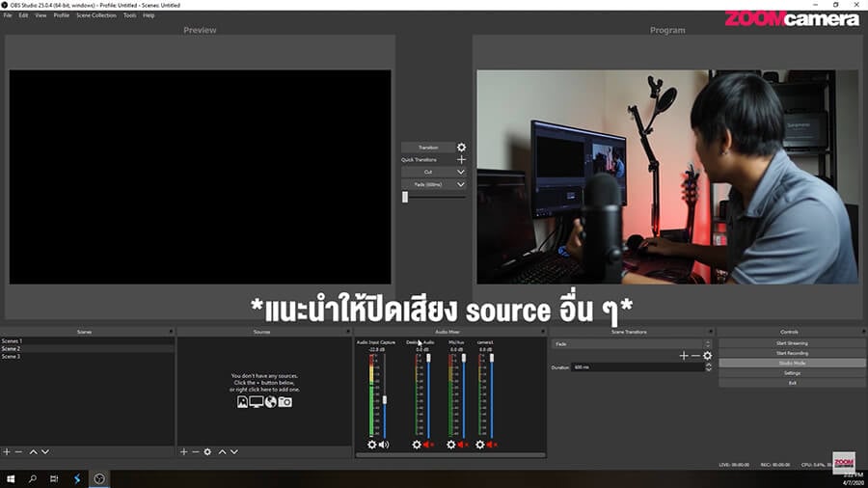Screen dimensions: 868x488
Task: Add a new source with plus icon
Action: coord(184,452)
